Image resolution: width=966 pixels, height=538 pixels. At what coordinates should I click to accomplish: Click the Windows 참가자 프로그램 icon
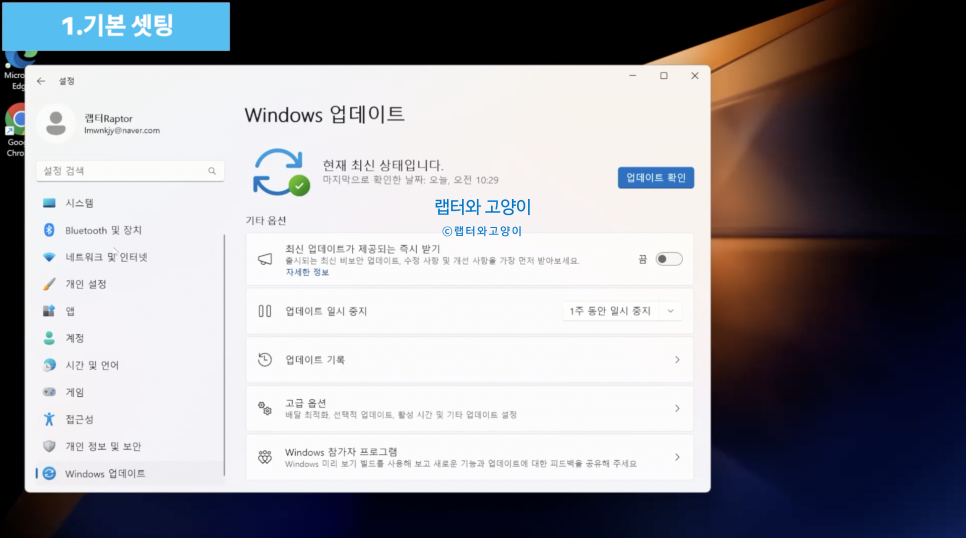pos(265,457)
